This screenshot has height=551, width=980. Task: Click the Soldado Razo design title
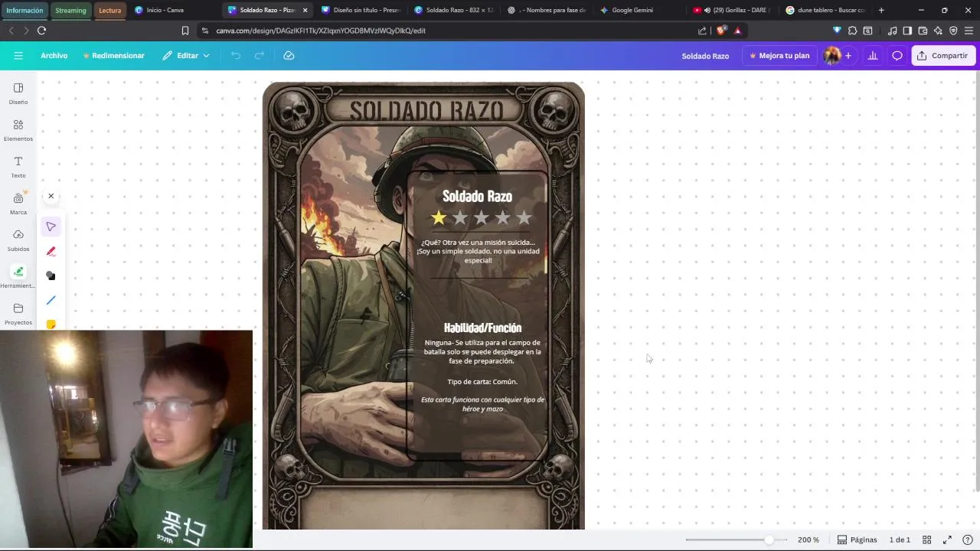pyautogui.click(x=705, y=56)
